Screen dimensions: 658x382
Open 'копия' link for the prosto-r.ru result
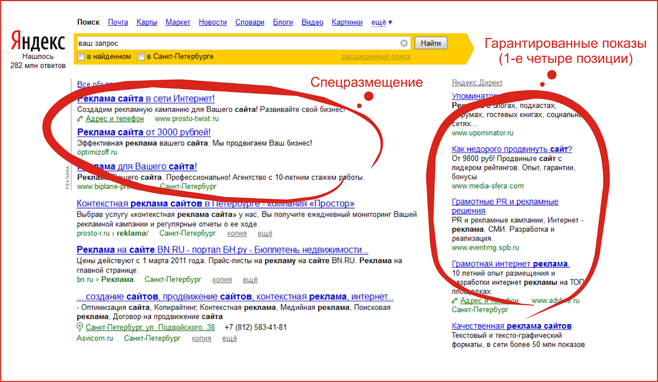coord(237,233)
